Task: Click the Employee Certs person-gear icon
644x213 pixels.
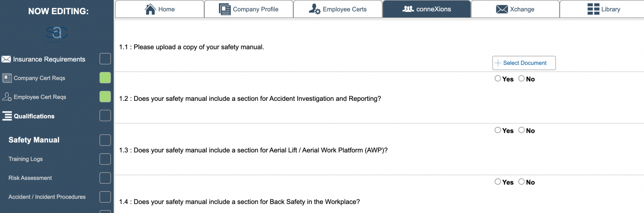Action: 314,9
